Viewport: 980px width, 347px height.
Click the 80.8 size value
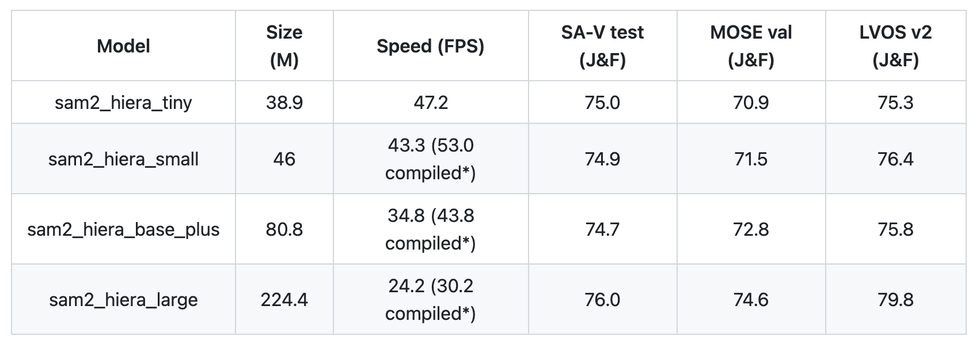pyautogui.click(x=284, y=229)
